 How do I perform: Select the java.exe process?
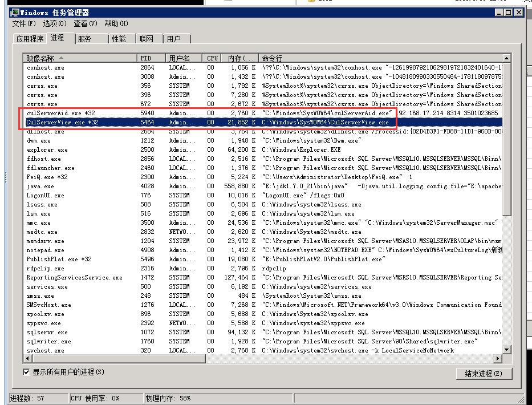pyautogui.click(x=263, y=187)
